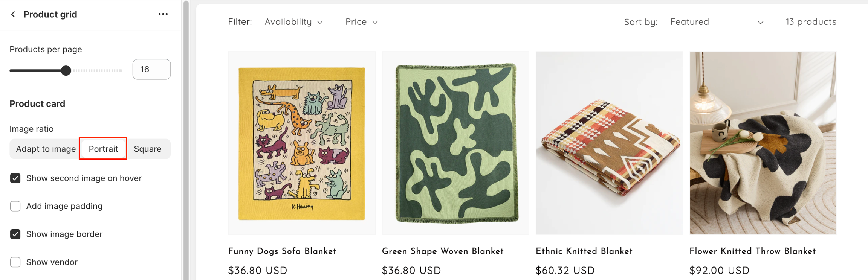Click the back arrow beside Product grid
The image size is (868, 280).
click(x=13, y=14)
